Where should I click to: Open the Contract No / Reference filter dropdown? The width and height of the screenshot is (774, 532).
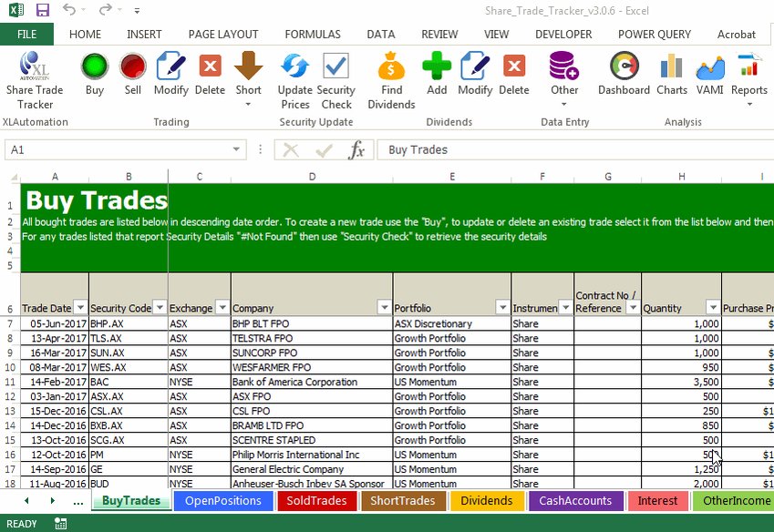pos(633,307)
